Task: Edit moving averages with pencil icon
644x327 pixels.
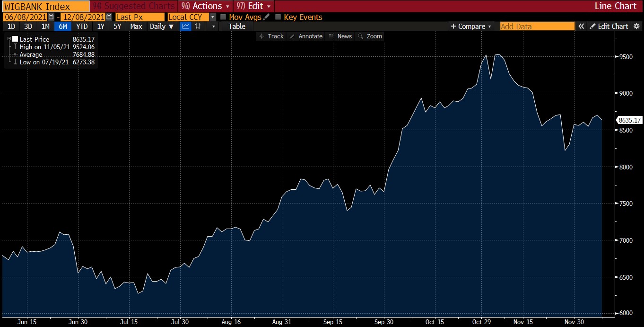Action: pyautogui.click(x=267, y=17)
